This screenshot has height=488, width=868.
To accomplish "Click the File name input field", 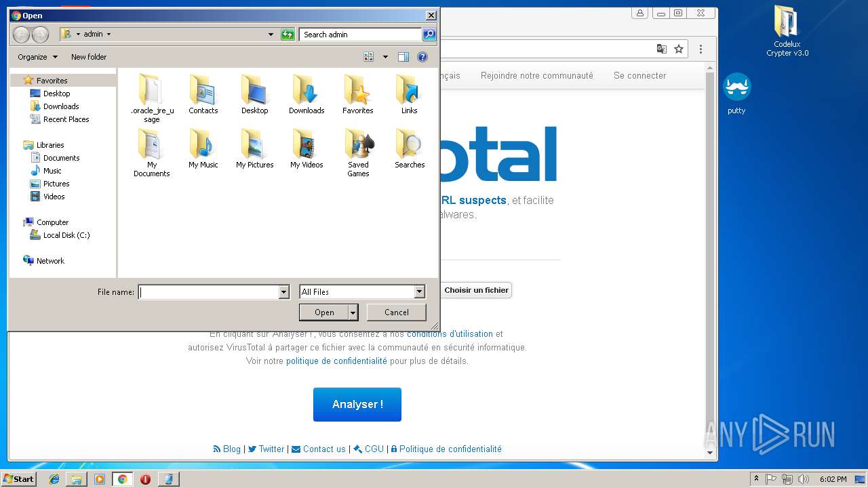I will 209,292.
